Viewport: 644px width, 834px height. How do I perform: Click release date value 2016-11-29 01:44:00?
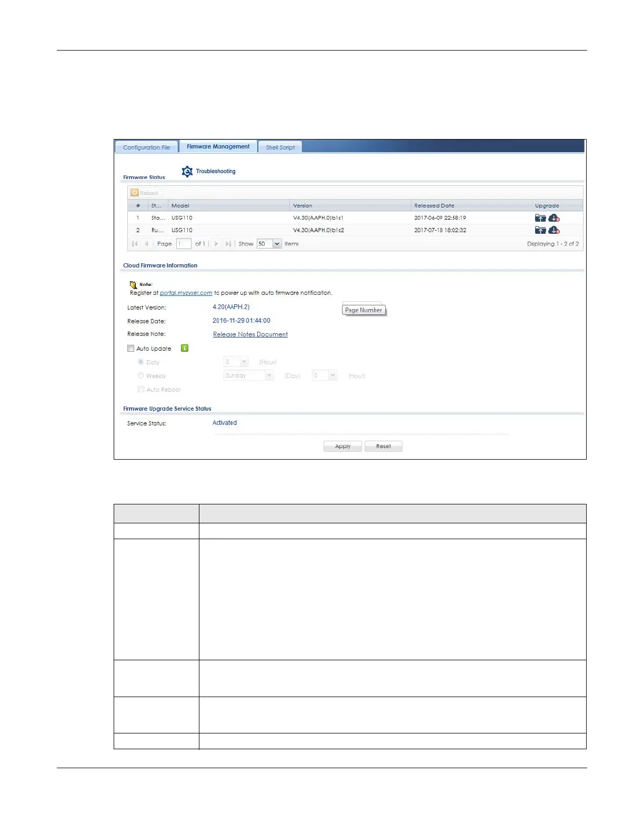(241, 321)
